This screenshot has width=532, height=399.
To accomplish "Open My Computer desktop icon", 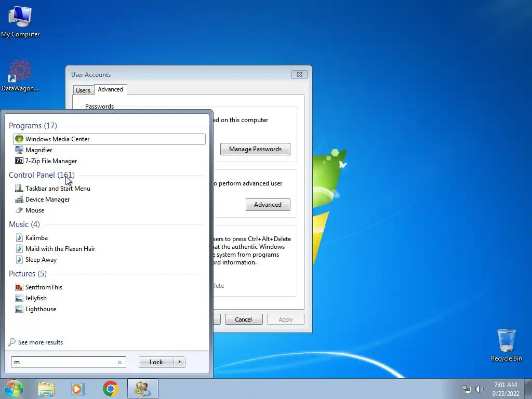I will point(20,22).
